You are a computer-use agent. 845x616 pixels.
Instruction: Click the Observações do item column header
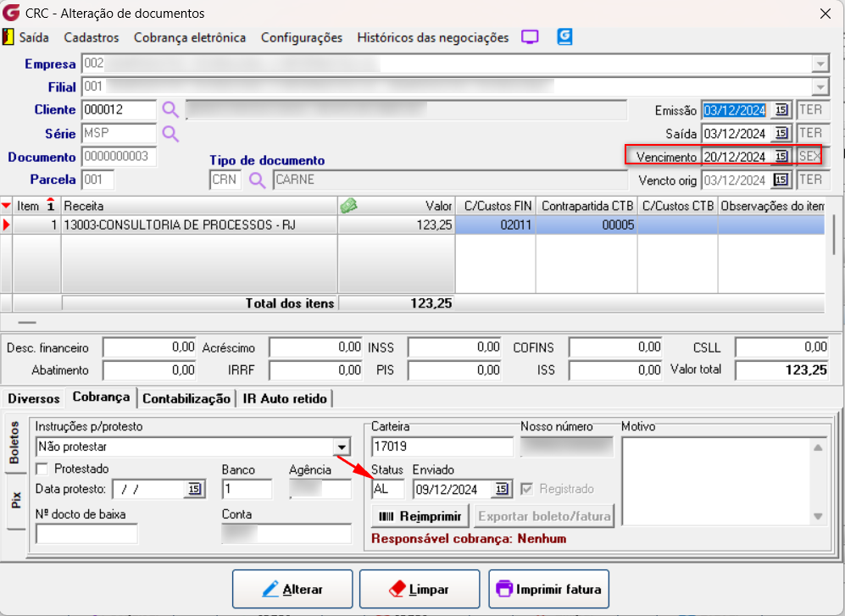point(772,206)
